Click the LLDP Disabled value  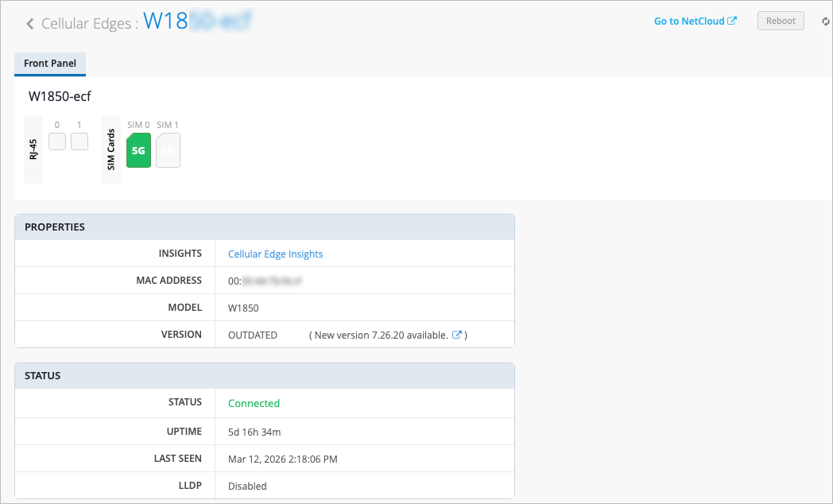(x=247, y=486)
